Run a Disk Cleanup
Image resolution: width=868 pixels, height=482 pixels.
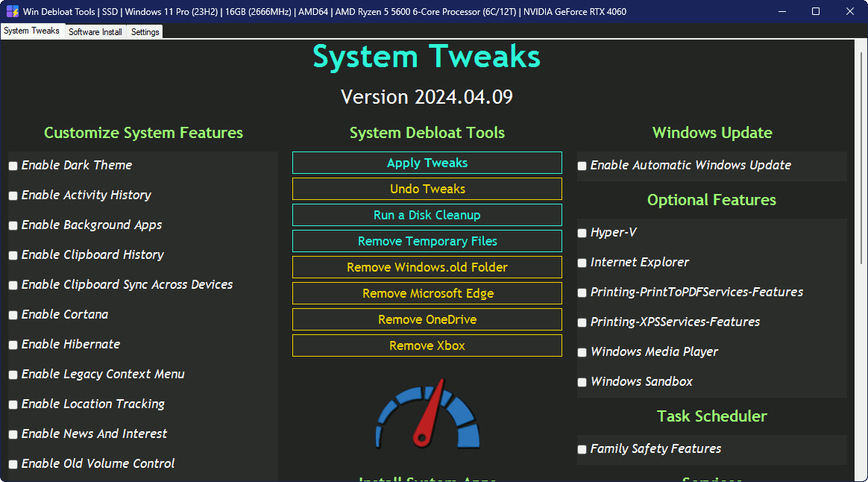(x=427, y=215)
